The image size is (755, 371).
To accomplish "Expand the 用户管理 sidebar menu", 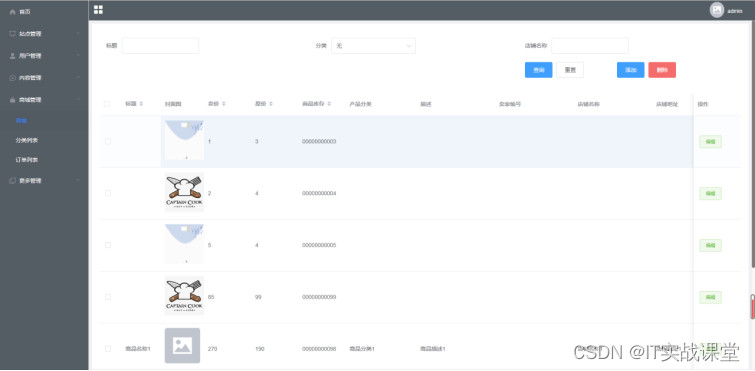I will coord(44,56).
